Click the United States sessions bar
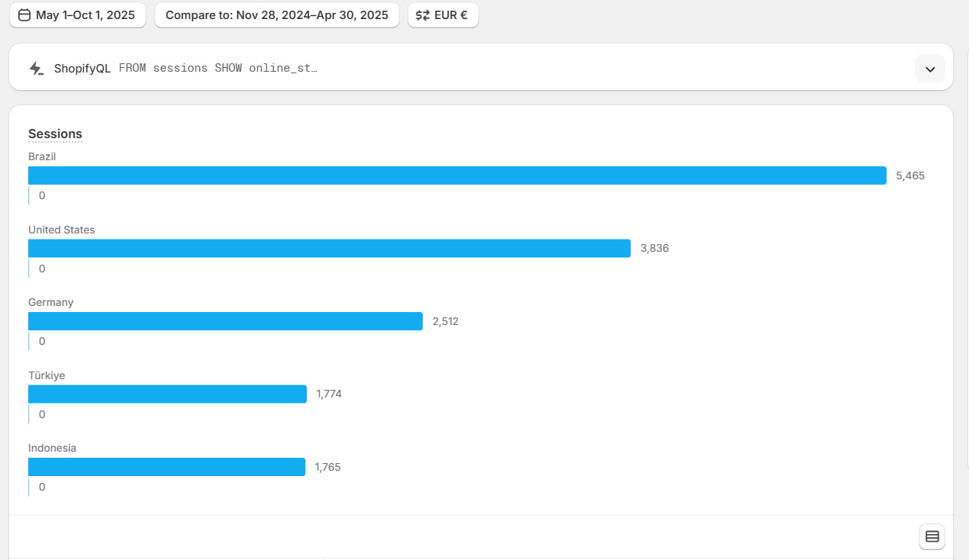 click(329, 248)
